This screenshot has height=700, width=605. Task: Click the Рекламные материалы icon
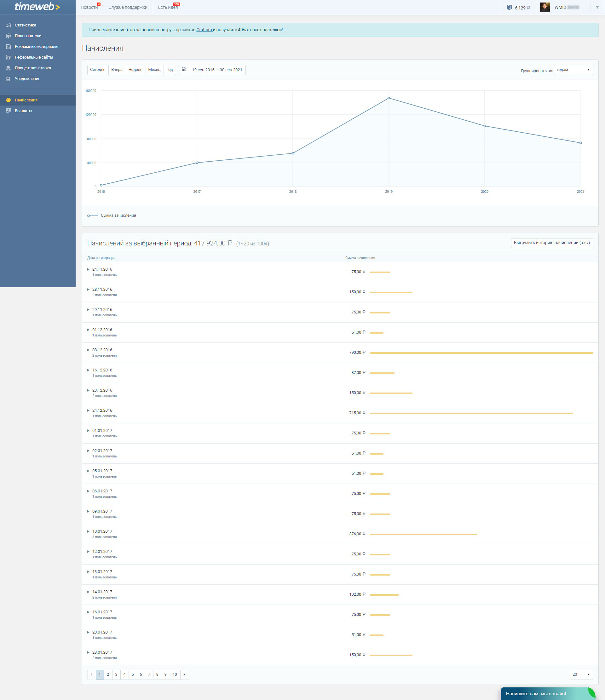8,47
